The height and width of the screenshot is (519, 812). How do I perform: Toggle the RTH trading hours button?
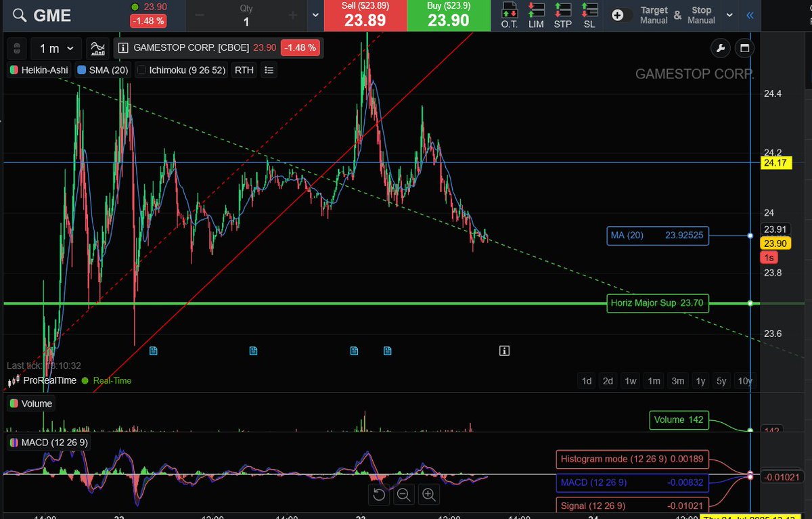pyautogui.click(x=244, y=70)
